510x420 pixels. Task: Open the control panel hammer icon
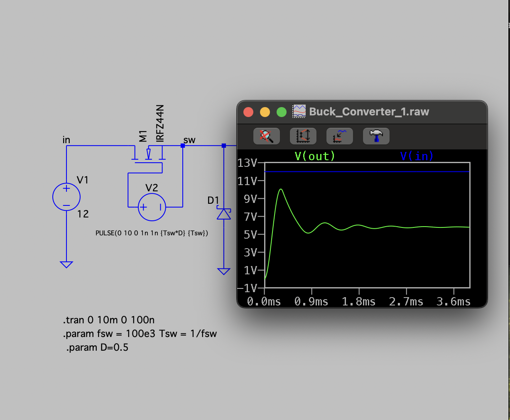(x=375, y=136)
